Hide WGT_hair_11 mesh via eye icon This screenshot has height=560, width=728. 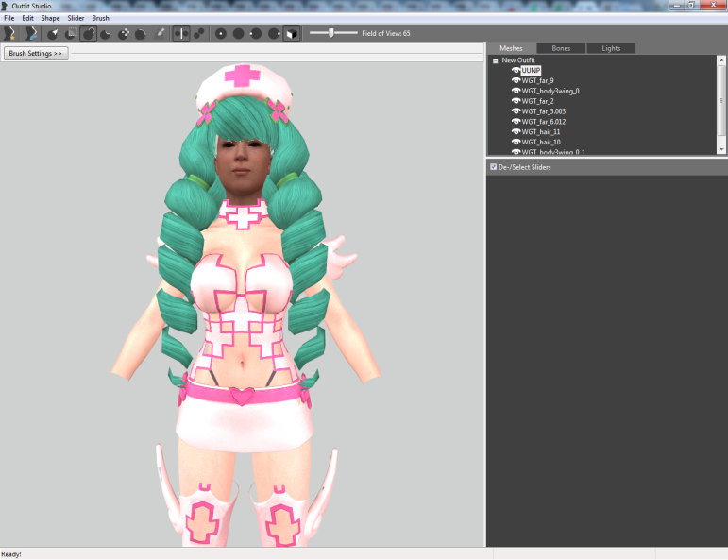516,131
